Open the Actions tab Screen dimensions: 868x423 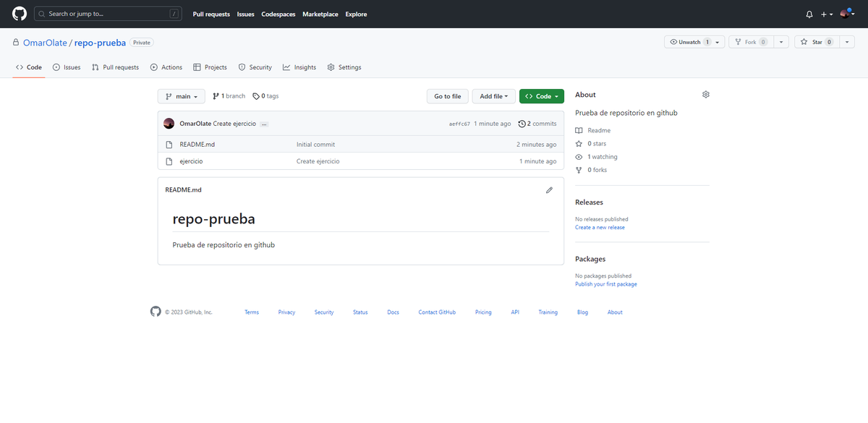166,67
